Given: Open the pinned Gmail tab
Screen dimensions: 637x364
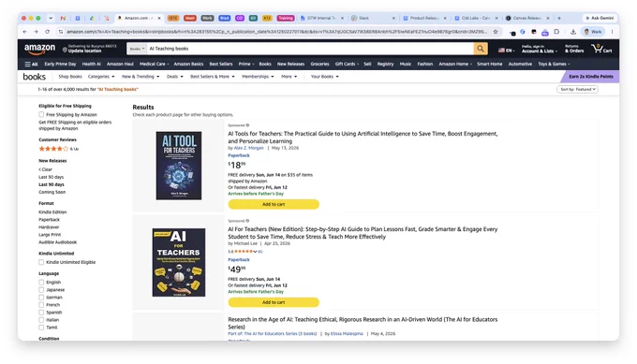Looking at the screenshot, I should coord(63,19).
